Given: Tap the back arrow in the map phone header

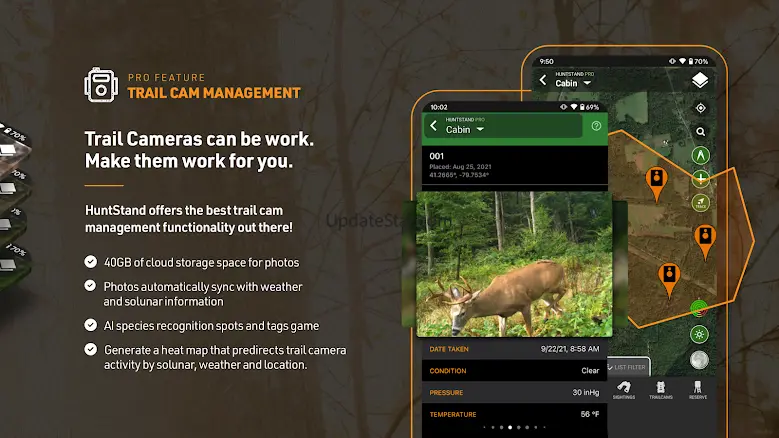Looking at the screenshot, I should tap(543, 80).
